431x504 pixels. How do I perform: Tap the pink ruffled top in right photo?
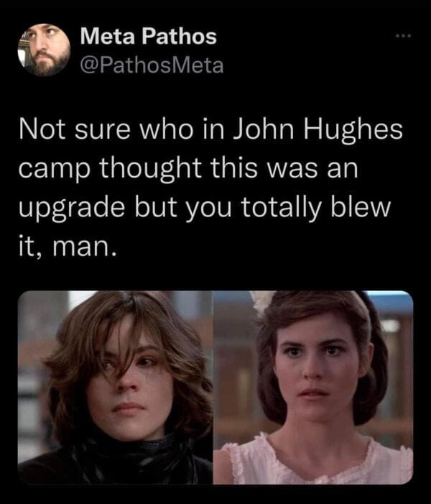(x=313, y=460)
